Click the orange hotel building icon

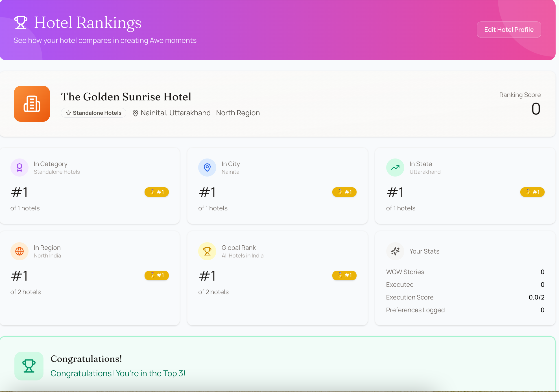pyautogui.click(x=32, y=104)
